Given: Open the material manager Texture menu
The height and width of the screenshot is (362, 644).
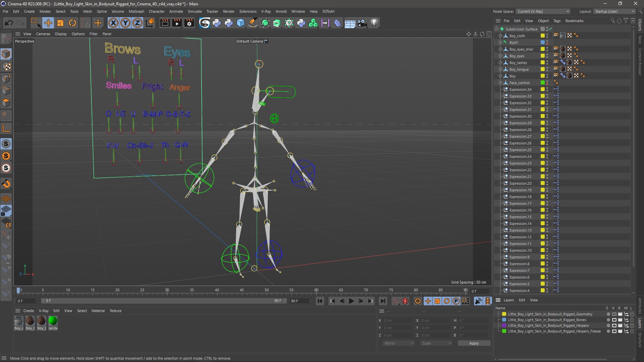Looking at the screenshot, I should (x=115, y=311).
